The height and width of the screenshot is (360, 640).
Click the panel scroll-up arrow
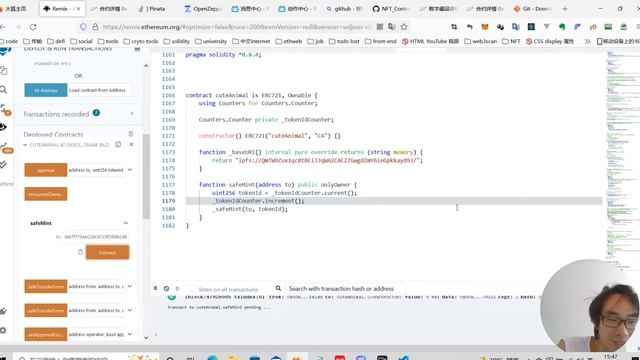coord(146,66)
